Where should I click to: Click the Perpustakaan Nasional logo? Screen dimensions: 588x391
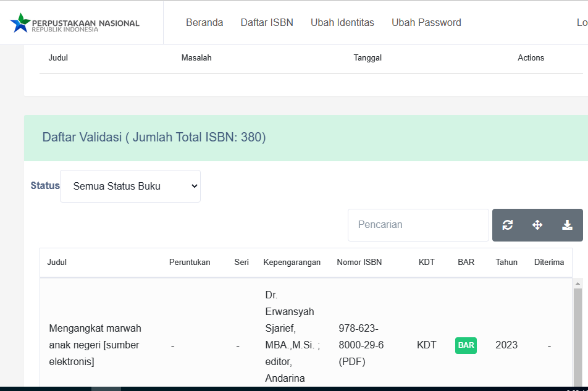(x=74, y=23)
